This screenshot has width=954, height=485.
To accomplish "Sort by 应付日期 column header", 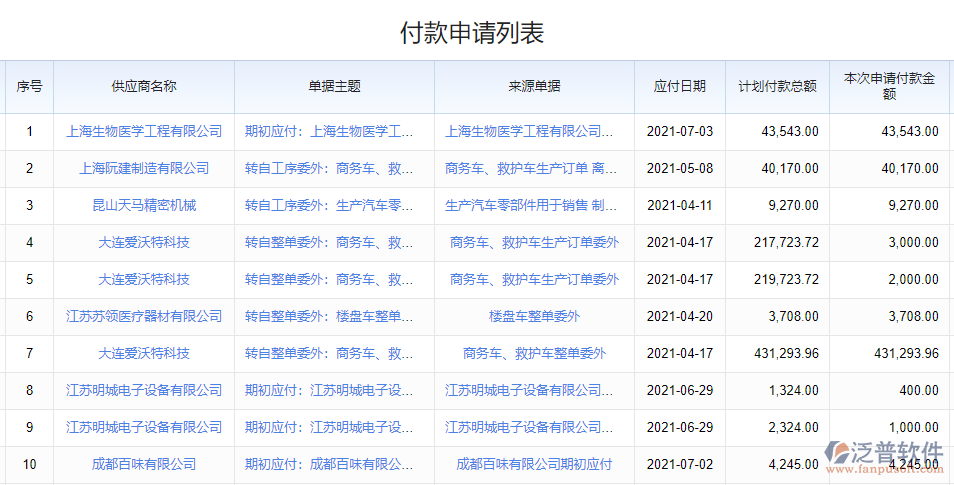I will coord(680,86).
